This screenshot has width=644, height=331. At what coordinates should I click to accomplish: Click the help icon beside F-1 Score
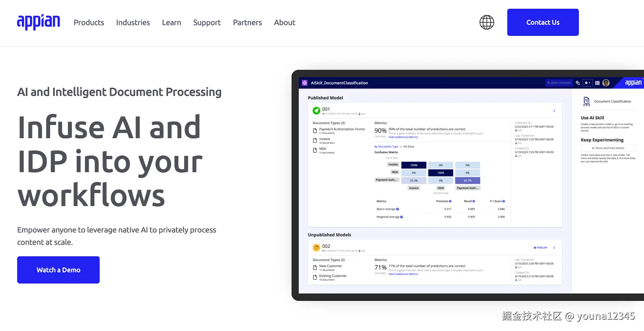[x=504, y=201]
